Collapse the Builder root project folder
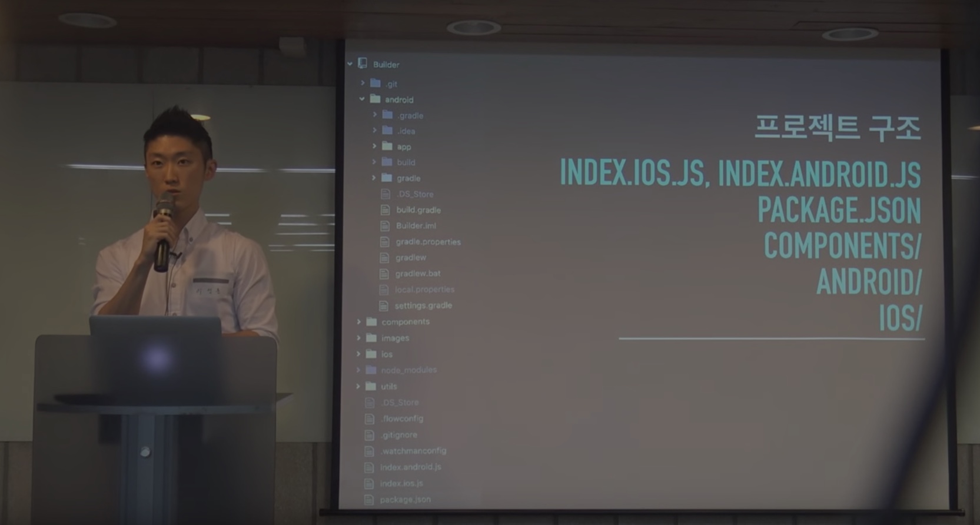The image size is (980, 525). (x=350, y=64)
